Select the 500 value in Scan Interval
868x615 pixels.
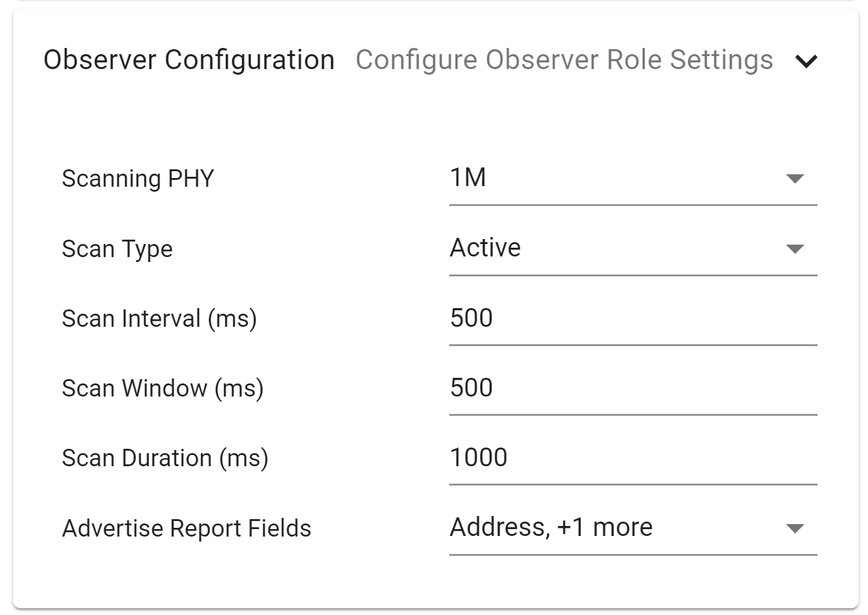click(471, 319)
